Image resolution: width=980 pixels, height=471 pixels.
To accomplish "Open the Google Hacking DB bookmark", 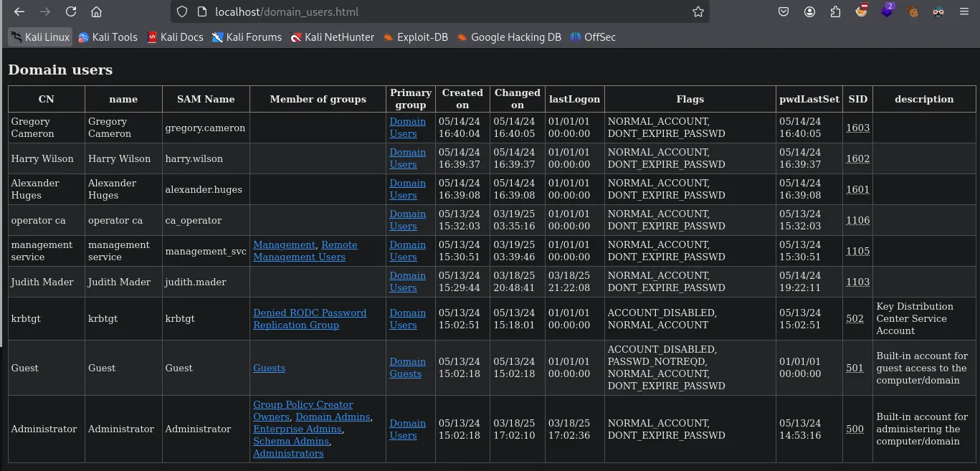I will coord(509,37).
